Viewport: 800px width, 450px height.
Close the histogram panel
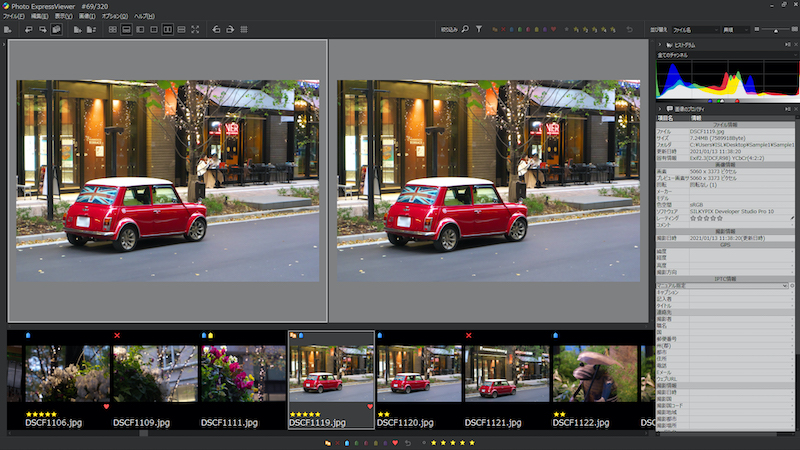pyautogui.click(x=796, y=45)
